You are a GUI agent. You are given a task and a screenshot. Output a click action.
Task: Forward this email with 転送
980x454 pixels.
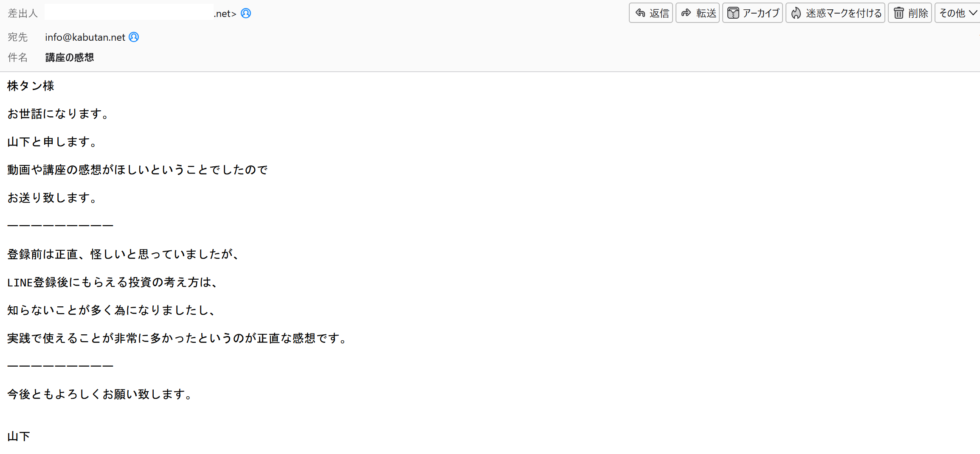(698, 13)
